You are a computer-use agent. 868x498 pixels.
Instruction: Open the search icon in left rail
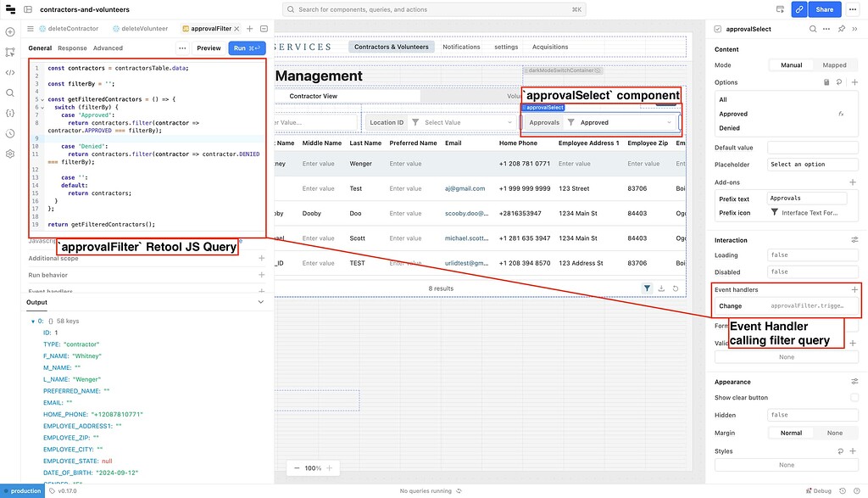pyautogui.click(x=10, y=93)
